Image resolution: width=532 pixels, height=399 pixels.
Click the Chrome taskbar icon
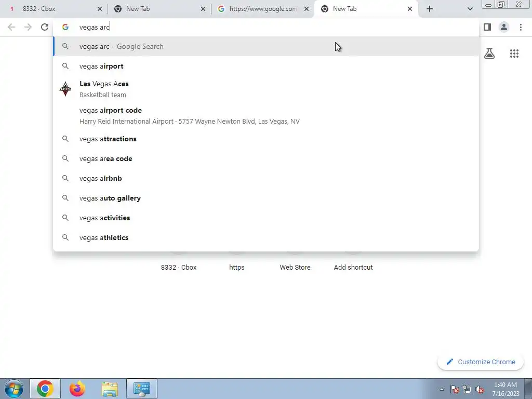click(45, 389)
